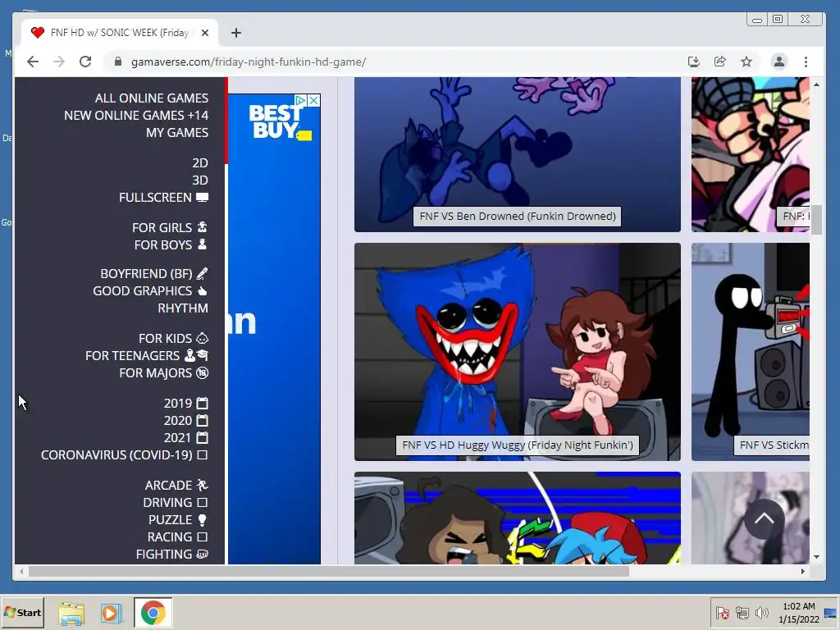Click the 2021 calendar icon

coord(202,437)
